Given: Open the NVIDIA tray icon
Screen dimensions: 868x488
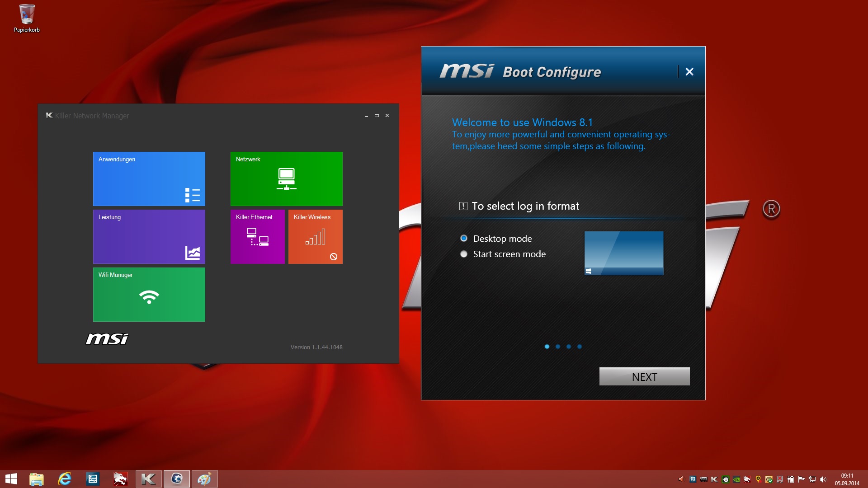Looking at the screenshot, I should 736,479.
